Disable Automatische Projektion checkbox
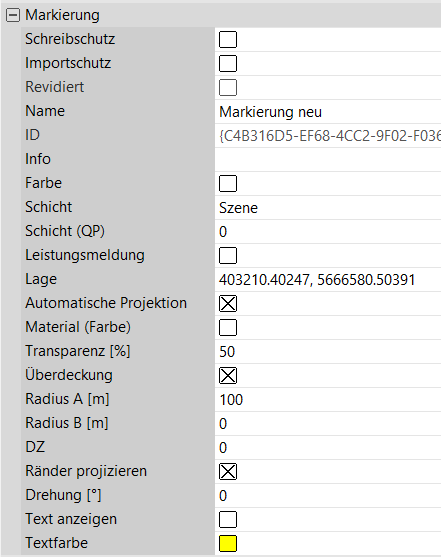 pos(228,303)
